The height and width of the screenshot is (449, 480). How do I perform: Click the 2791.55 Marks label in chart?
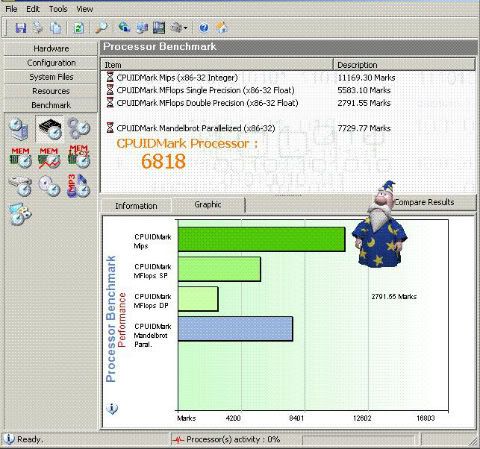[394, 296]
